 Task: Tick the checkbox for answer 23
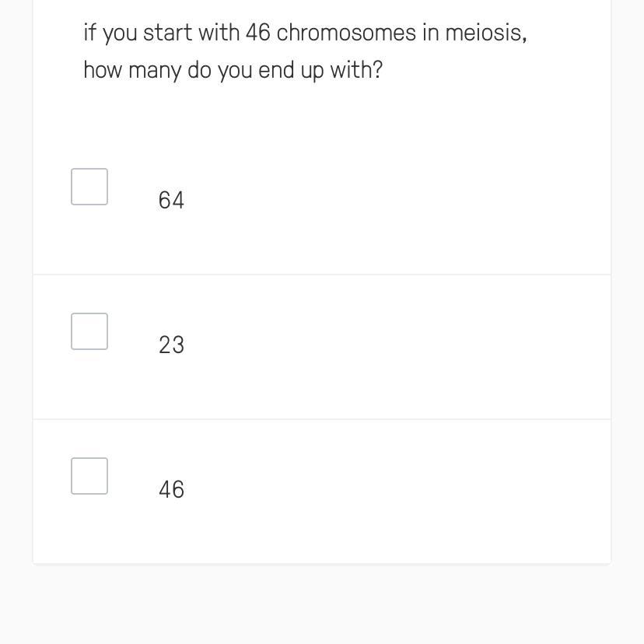click(x=89, y=331)
